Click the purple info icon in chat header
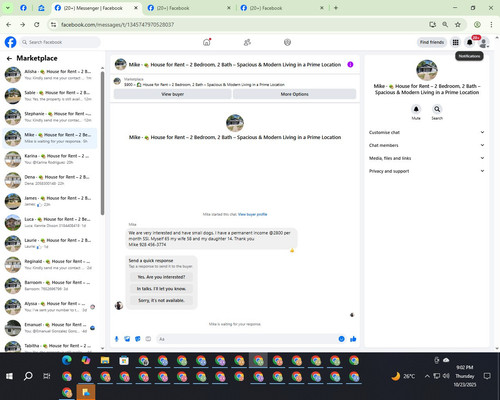Screen dimensions: 500x400 pos(350,64)
